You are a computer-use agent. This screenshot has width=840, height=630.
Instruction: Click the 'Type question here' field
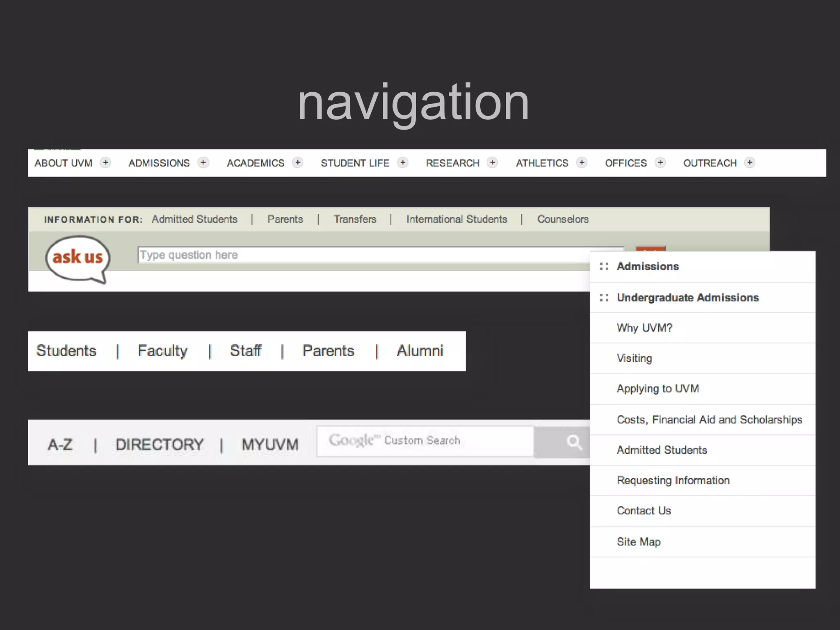point(361,255)
